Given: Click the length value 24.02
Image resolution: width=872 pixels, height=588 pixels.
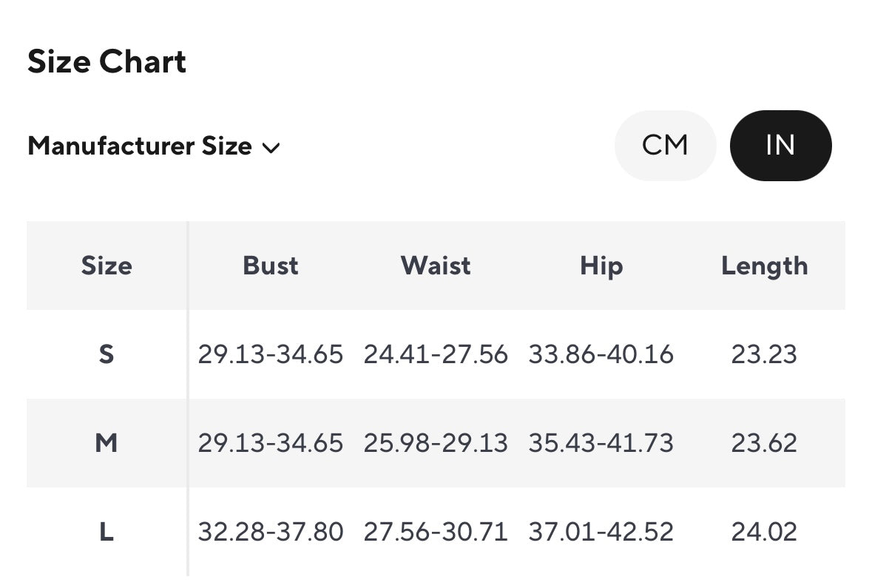Looking at the screenshot, I should pyautogui.click(x=764, y=532).
